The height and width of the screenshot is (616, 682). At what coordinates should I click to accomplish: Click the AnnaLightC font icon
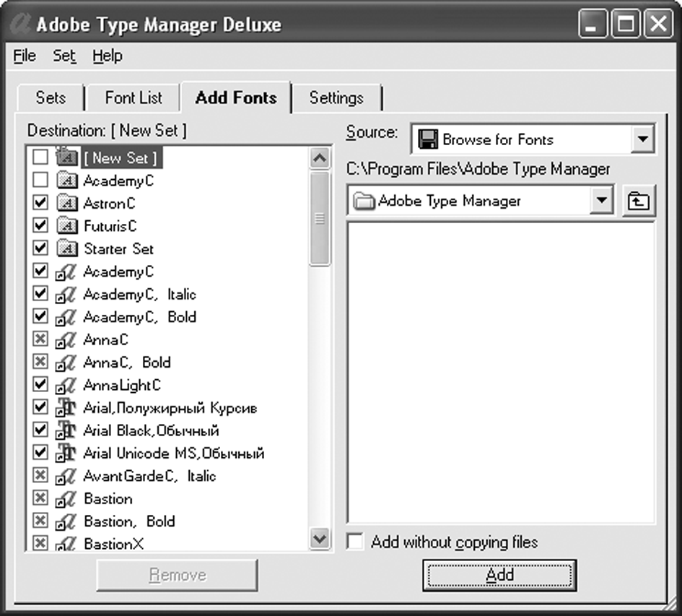(66, 385)
